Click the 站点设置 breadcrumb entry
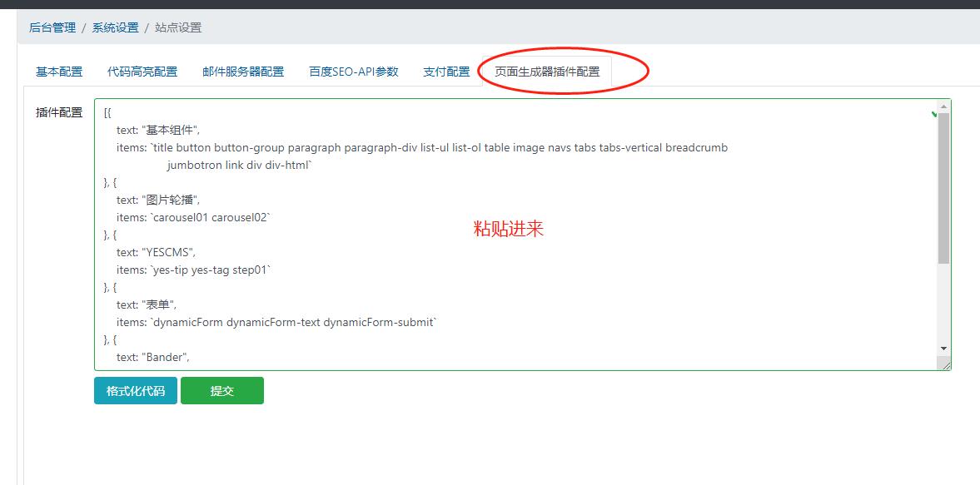This screenshot has height=485, width=980. point(176,27)
